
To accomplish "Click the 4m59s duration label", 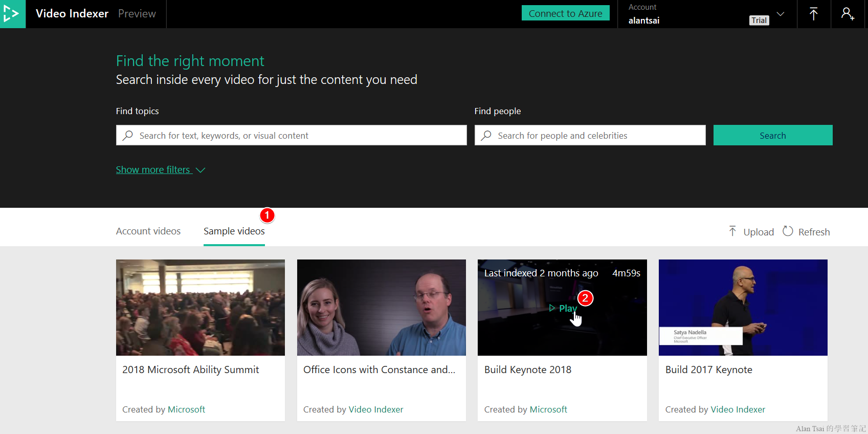I will [627, 273].
